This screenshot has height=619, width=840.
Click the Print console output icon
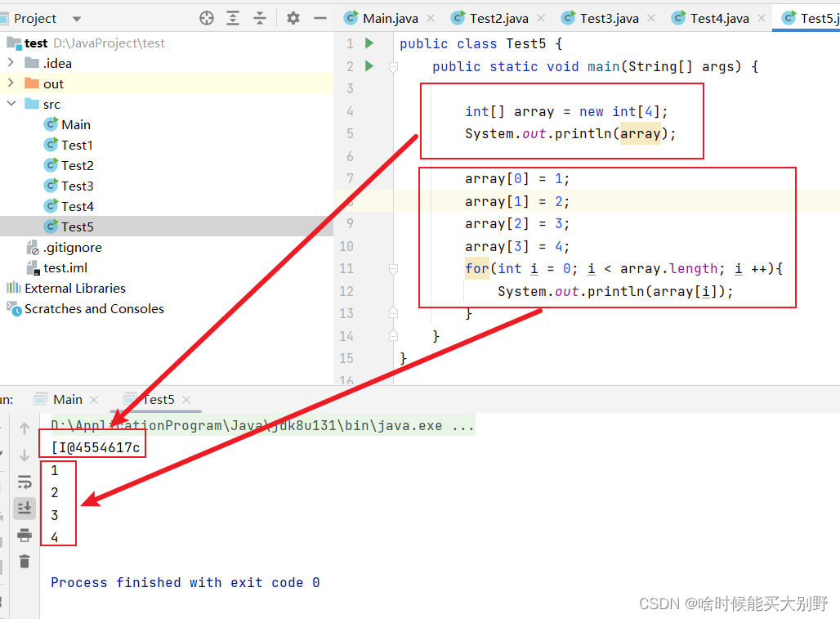tap(25, 535)
